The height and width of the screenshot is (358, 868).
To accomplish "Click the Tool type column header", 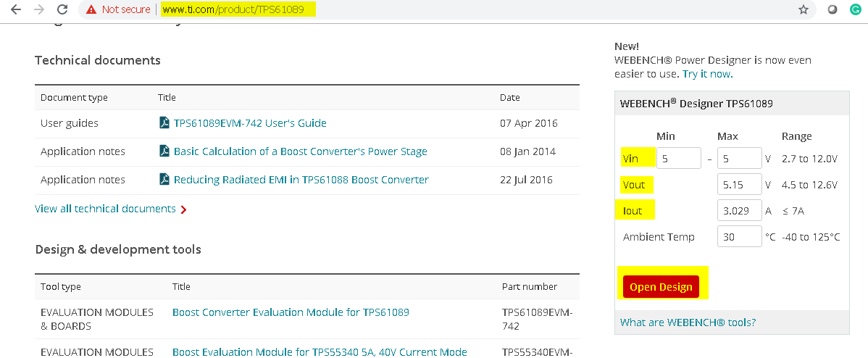I will coord(60,287).
